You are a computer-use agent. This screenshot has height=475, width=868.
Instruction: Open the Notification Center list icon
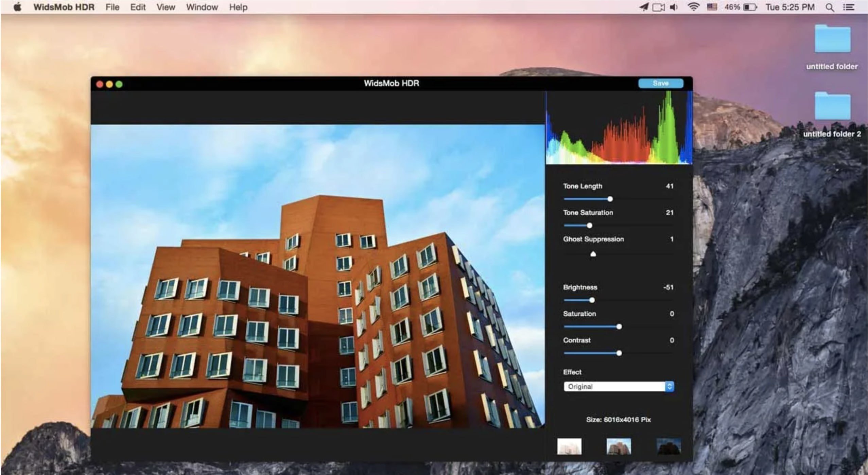(849, 7)
